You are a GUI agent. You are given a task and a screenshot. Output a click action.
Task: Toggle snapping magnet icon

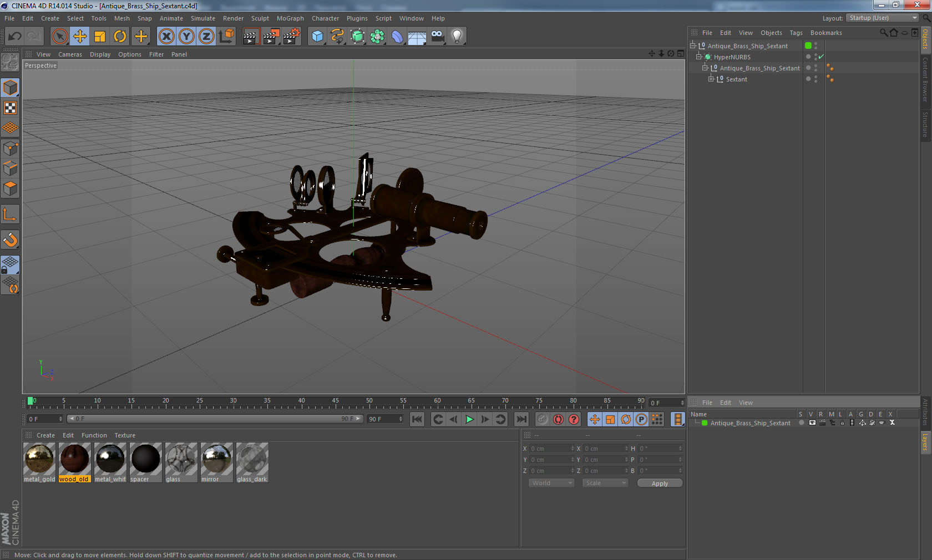pyautogui.click(x=11, y=240)
